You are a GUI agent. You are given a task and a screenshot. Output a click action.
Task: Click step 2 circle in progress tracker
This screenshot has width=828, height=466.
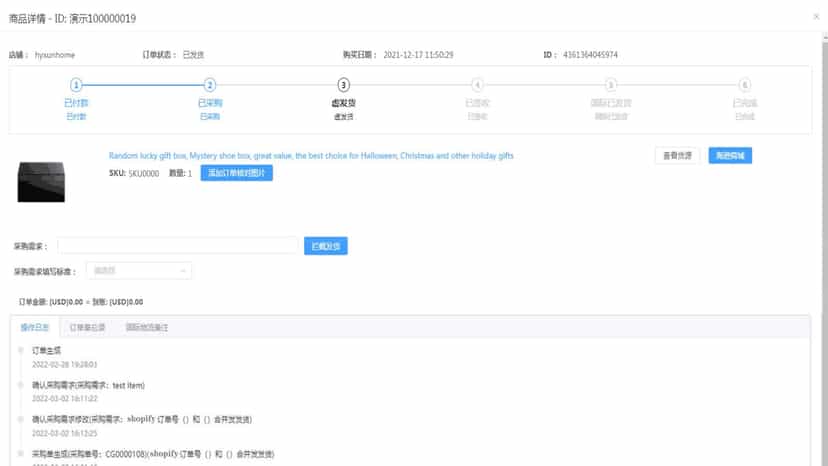click(x=210, y=85)
